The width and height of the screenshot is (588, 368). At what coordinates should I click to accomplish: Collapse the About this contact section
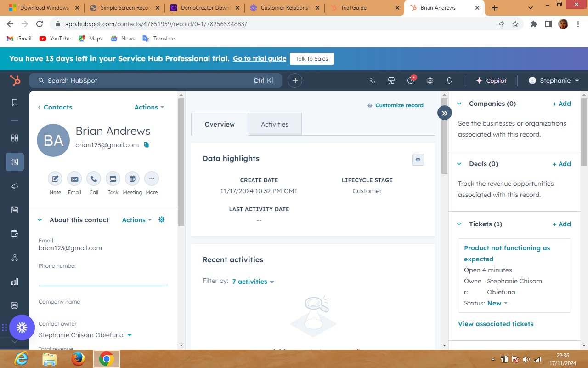click(x=40, y=220)
